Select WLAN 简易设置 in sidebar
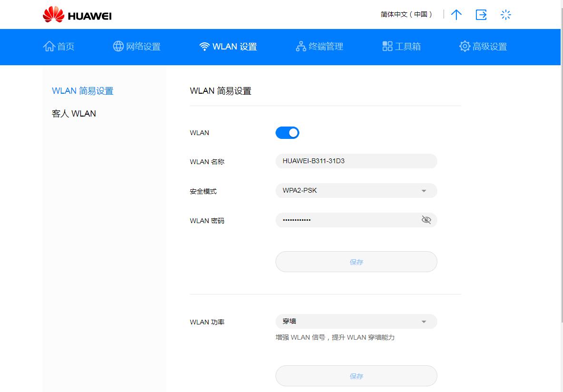This screenshot has width=563, height=392. 83,91
